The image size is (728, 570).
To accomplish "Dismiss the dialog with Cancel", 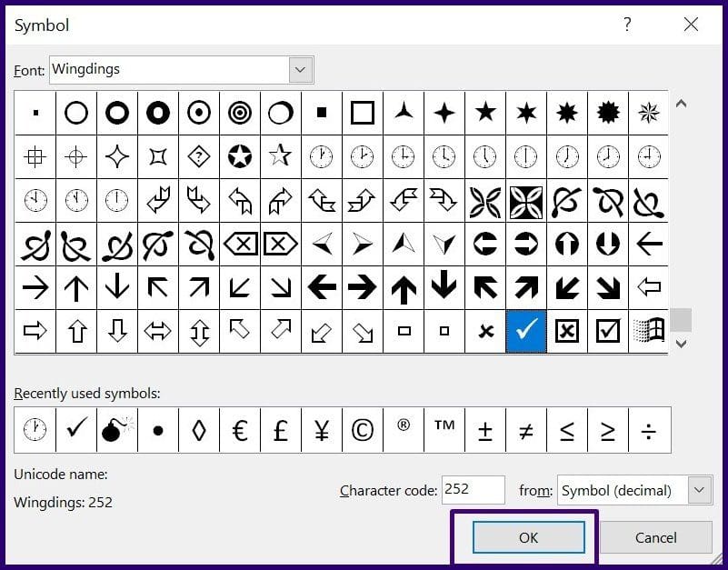I will pos(654,537).
